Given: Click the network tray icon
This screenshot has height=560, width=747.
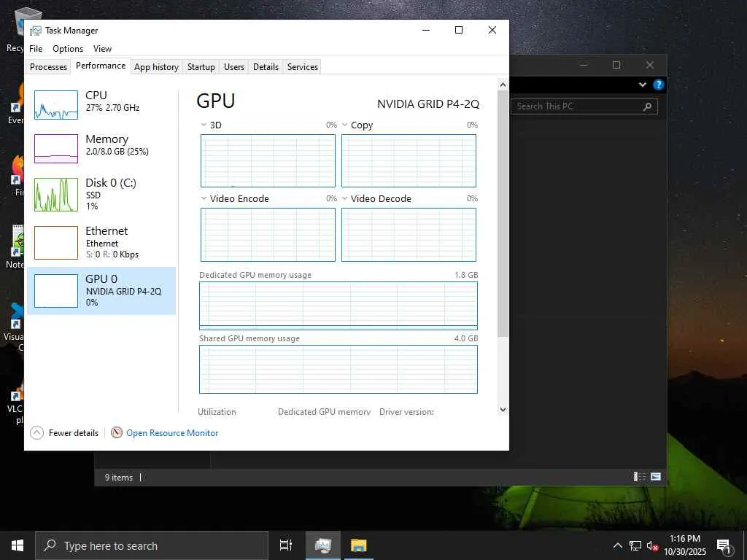Looking at the screenshot, I should pos(635,545).
